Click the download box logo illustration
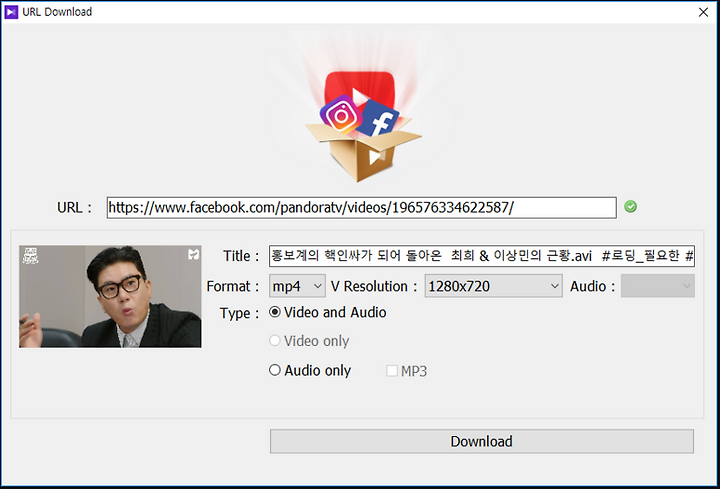 pos(363,125)
